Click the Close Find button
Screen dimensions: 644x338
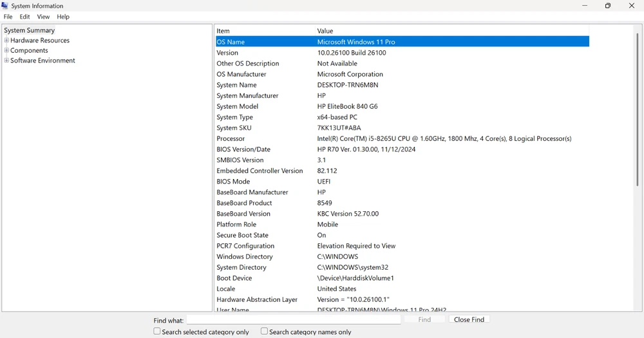click(x=469, y=319)
